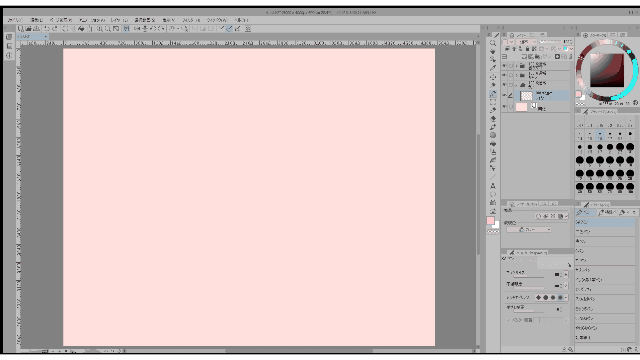Viewport: 640px width, 360px height.
Task: Select the Balloon tool
Action: (493, 194)
